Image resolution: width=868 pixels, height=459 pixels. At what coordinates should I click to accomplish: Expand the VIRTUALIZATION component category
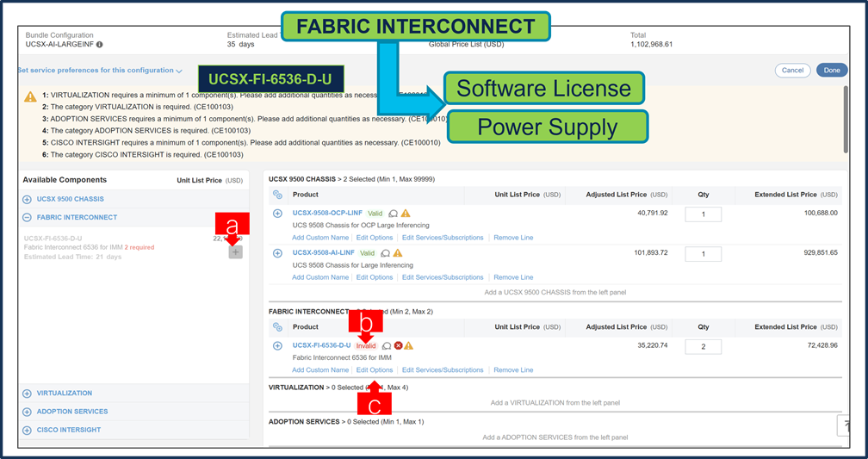pyautogui.click(x=27, y=393)
